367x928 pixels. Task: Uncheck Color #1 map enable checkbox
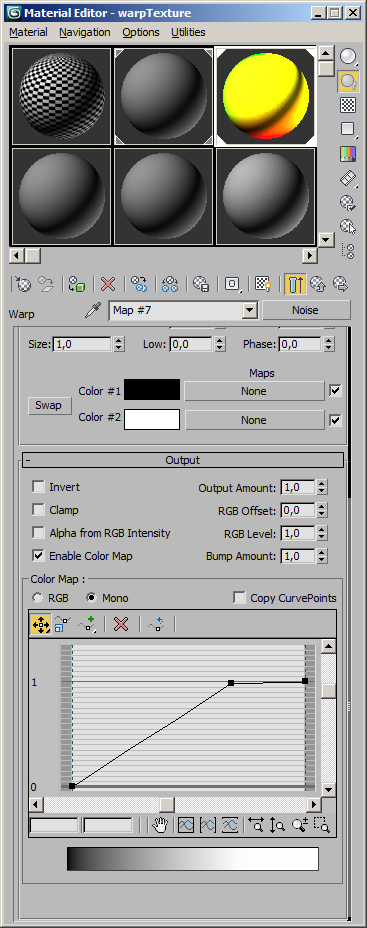(336, 391)
